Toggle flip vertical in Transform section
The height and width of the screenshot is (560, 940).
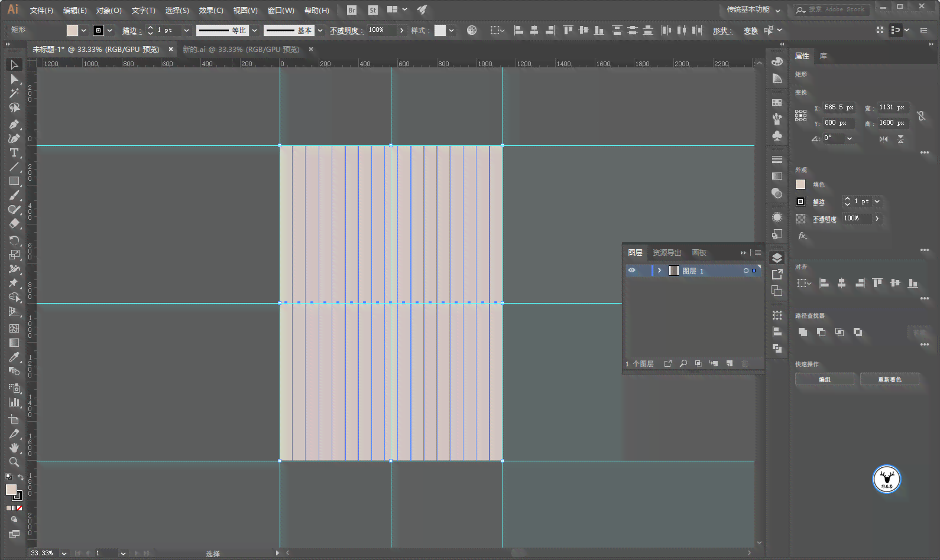[900, 139]
